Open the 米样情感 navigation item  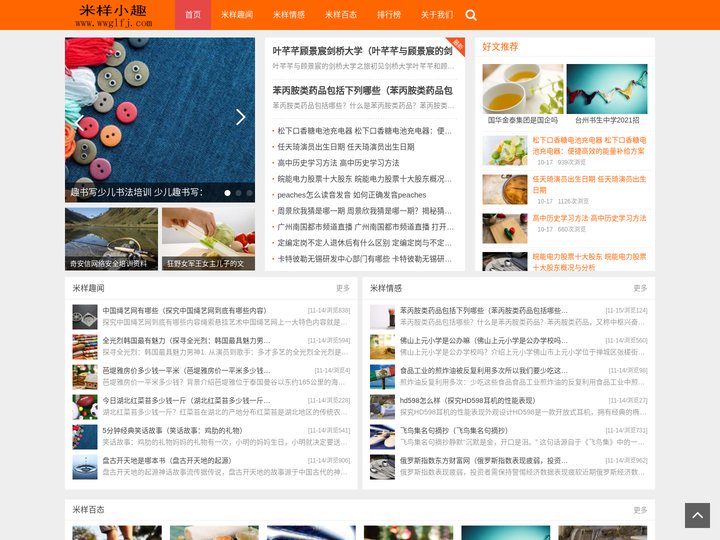pyautogui.click(x=289, y=15)
